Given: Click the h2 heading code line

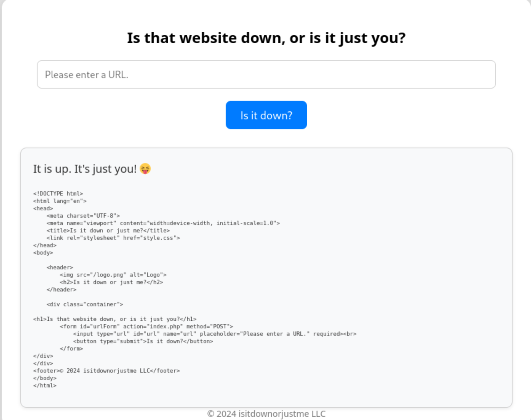Looking at the screenshot, I should [111, 282].
